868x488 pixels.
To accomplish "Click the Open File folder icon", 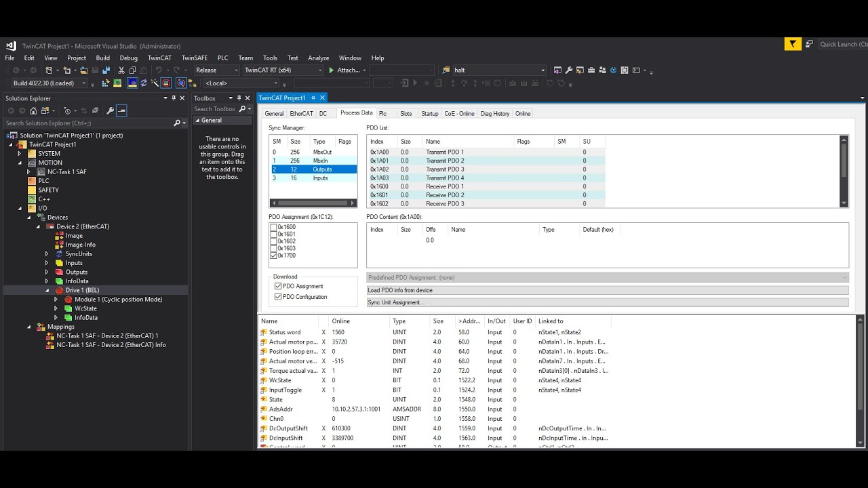I will pos(84,70).
